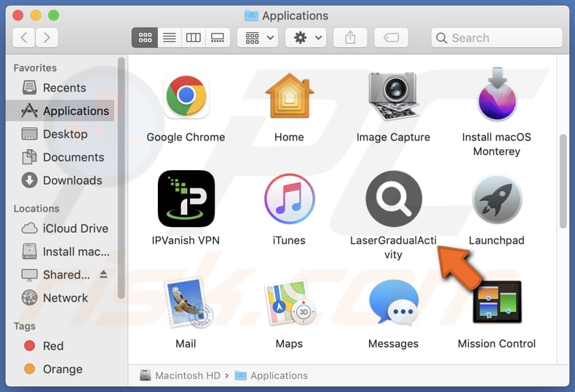This screenshot has width=575, height=392.
Task: Click the Favorites section header
Action: (x=35, y=68)
